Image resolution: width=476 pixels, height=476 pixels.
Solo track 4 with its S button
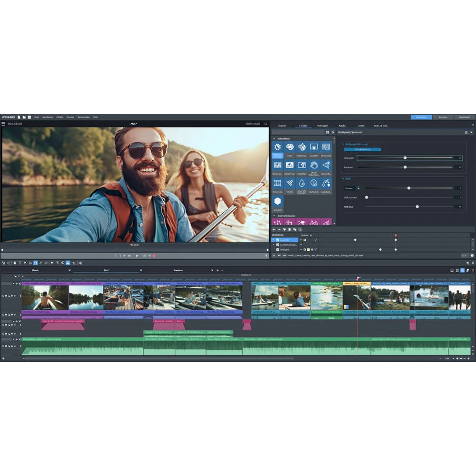click(x=3, y=334)
